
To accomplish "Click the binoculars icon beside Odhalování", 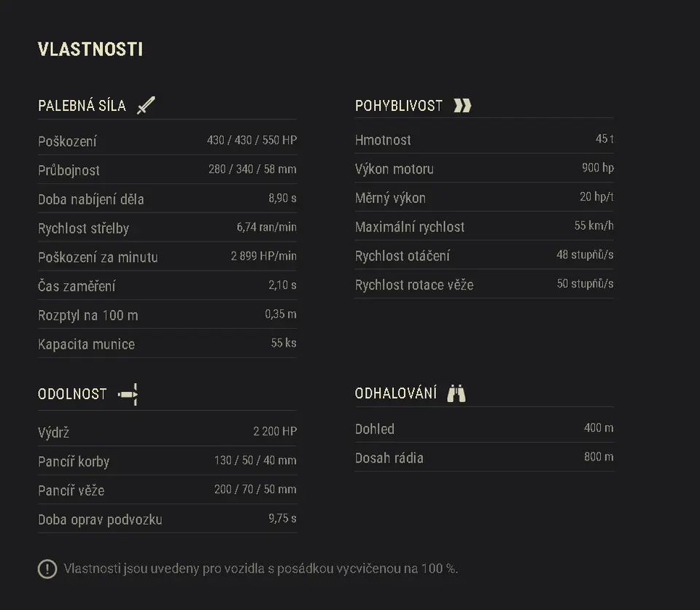I will pos(456,394).
